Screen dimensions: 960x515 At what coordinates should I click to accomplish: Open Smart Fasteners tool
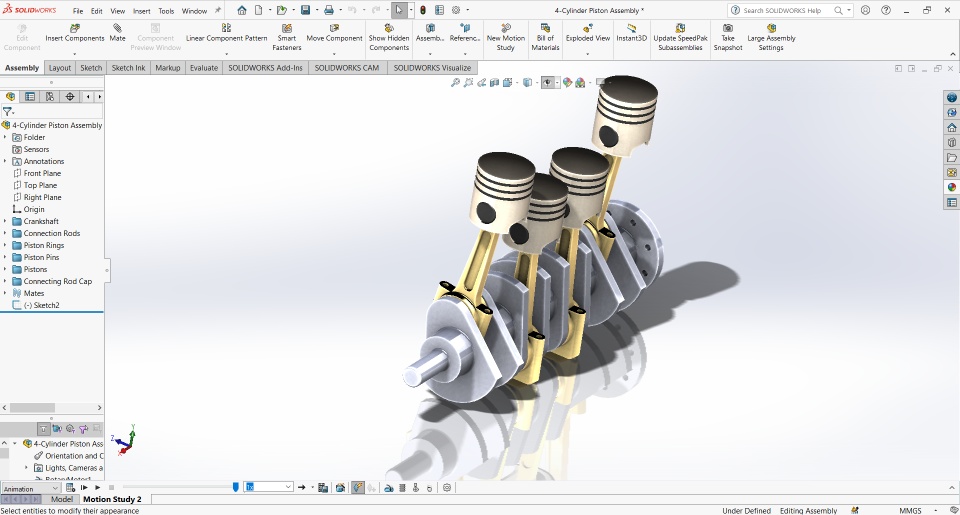(x=287, y=37)
